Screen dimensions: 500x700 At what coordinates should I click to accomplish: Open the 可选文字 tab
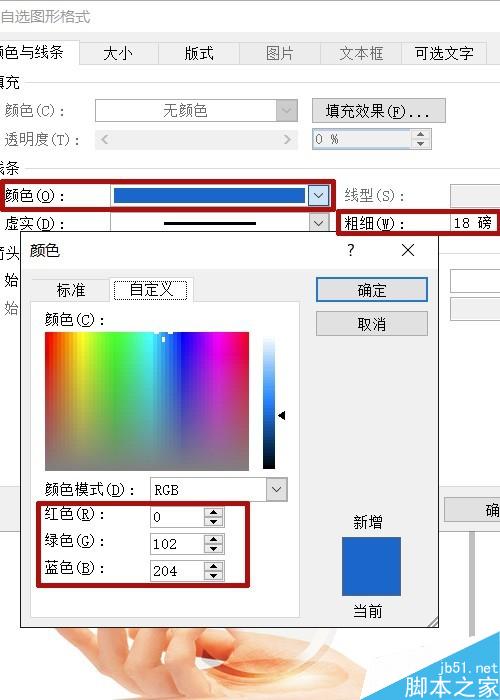click(x=444, y=54)
